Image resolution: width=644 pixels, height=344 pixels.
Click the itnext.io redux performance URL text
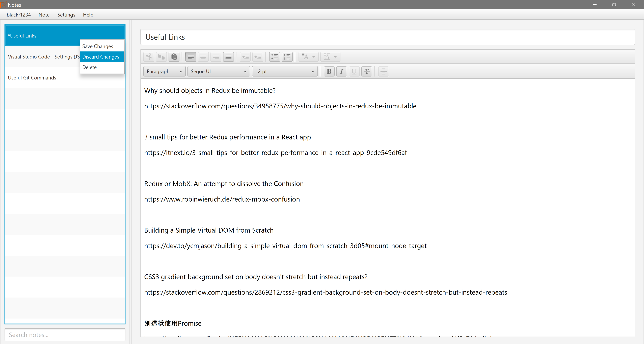tap(276, 153)
